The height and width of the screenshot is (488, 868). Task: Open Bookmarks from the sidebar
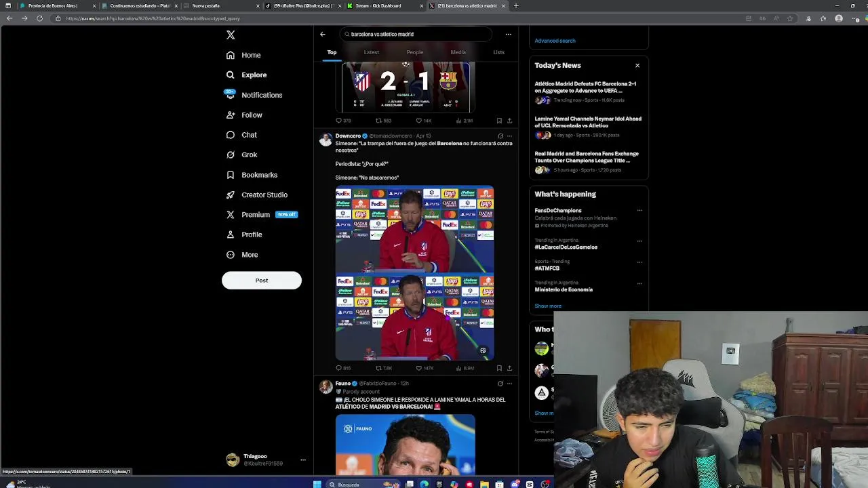coord(252,175)
